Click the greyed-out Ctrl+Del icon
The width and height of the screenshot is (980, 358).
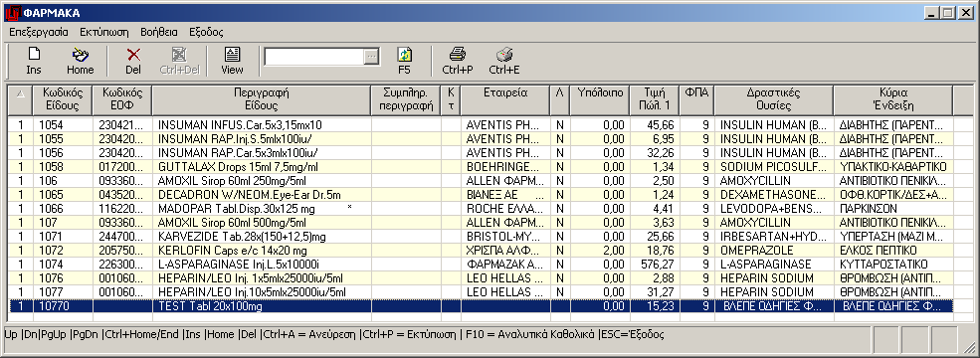pos(179,62)
